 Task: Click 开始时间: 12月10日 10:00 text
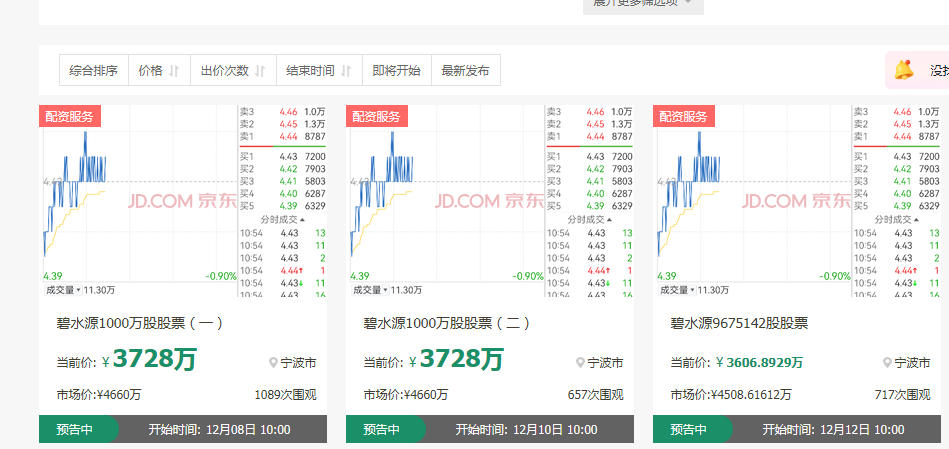point(526,430)
